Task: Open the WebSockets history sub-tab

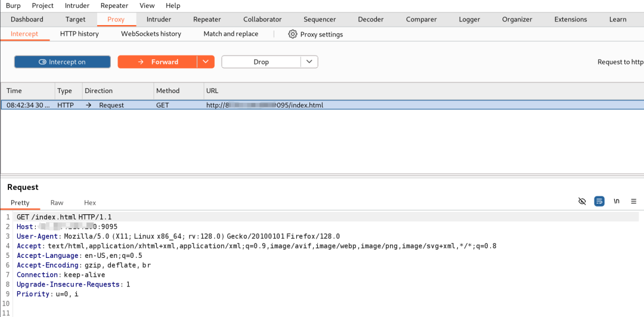Action: point(151,34)
